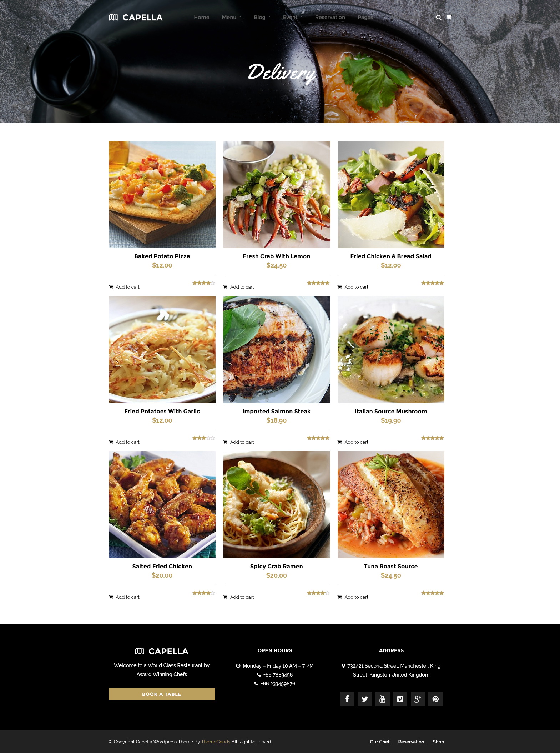This screenshot has width=560, height=753.
Task: Expand the Menu dropdown in navigation
Action: 232,17
